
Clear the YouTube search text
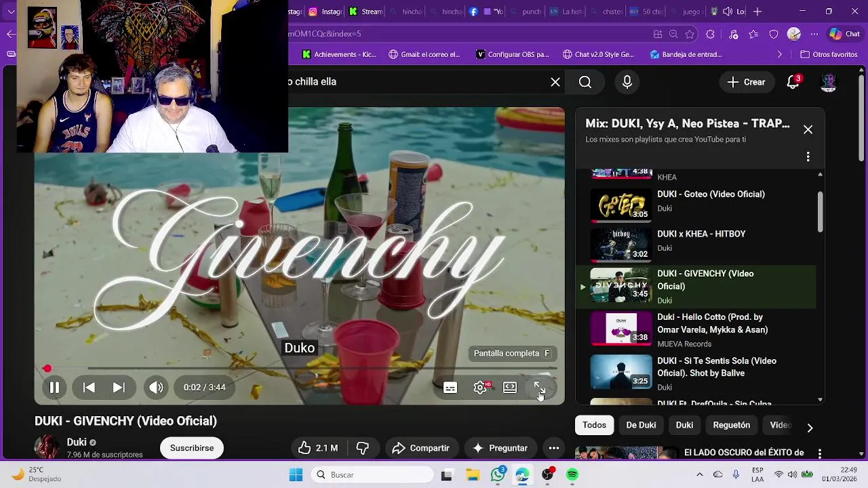tap(555, 82)
